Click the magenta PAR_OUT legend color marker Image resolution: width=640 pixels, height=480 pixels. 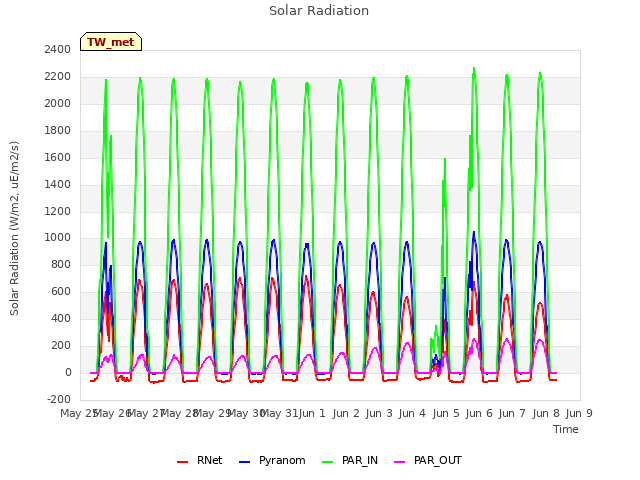click(400, 462)
